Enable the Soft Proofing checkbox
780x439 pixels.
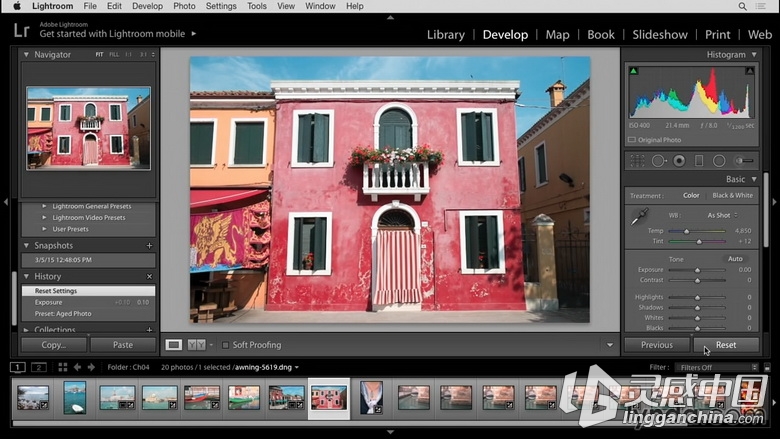click(225, 345)
